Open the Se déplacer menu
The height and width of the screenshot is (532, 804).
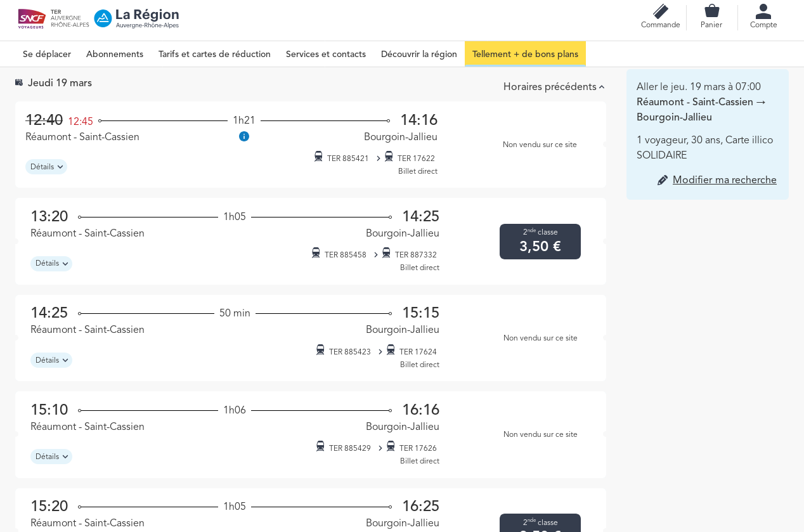47,54
